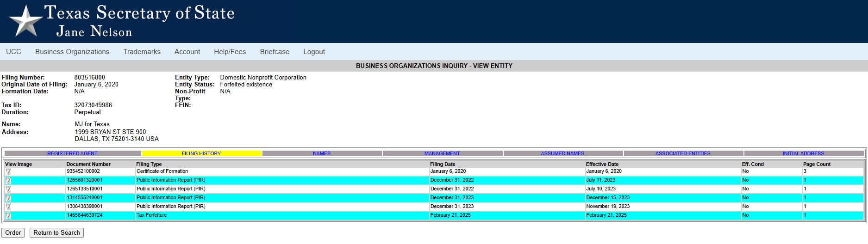This screenshot has width=868, height=244.
Task: Click the Texas star logo
Action: tap(26, 21)
